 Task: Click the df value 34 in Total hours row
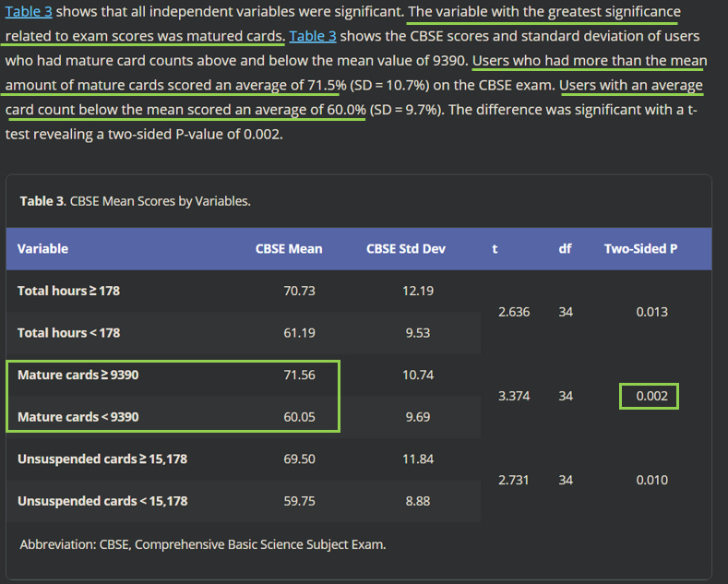(x=566, y=312)
